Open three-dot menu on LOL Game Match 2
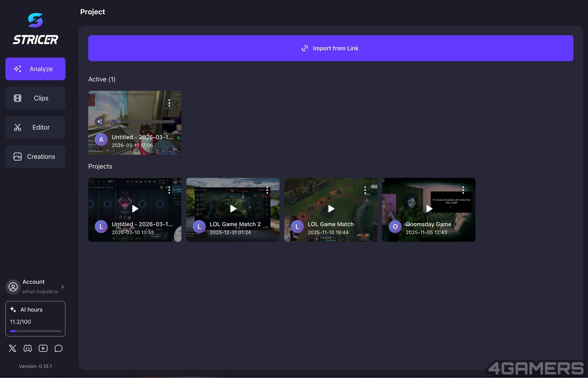This screenshot has height=378, width=588. click(x=267, y=190)
